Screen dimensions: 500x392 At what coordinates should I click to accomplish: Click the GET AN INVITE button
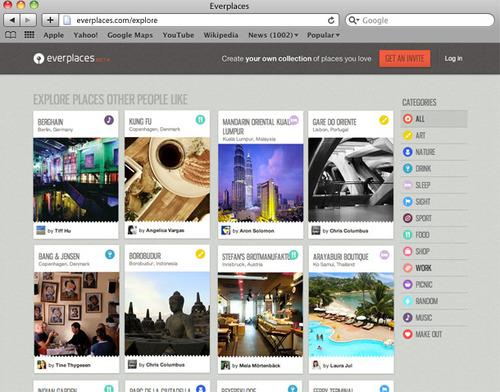[x=405, y=59]
